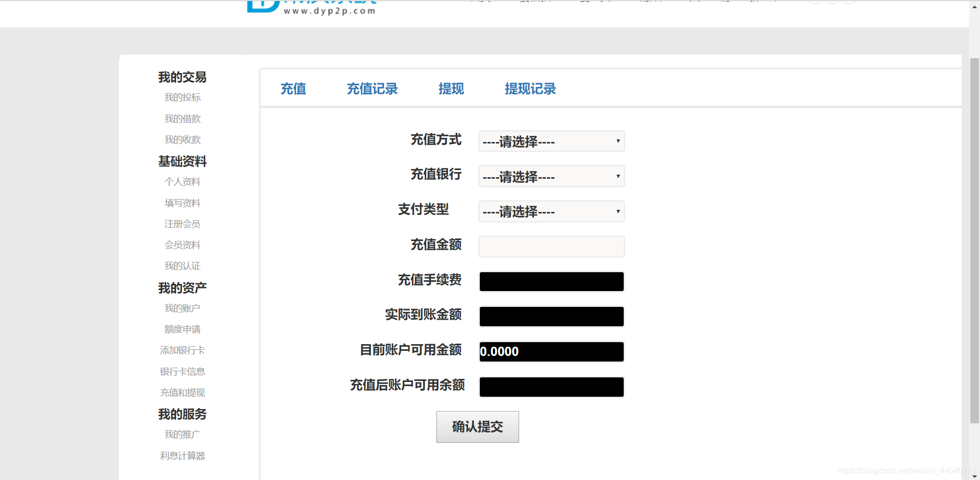Viewport: 980px width, 480px height.
Task: Open 会员资料 sidebar link
Action: pyautogui.click(x=182, y=245)
